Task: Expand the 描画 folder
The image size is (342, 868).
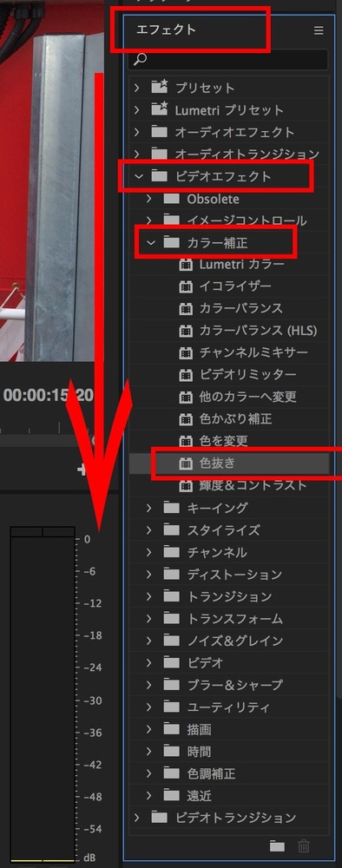Action: (x=149, y=729)
